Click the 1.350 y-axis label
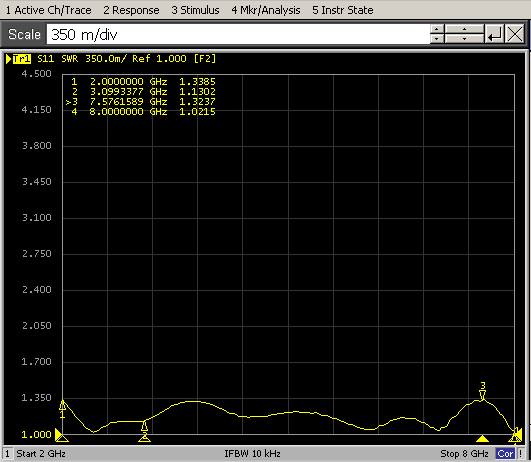 37,398
